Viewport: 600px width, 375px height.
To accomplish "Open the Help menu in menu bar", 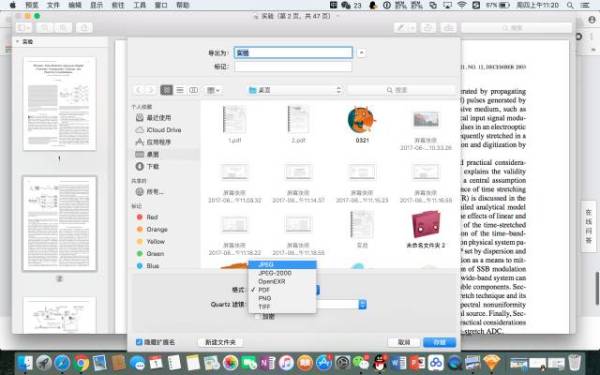I will 183,5.
